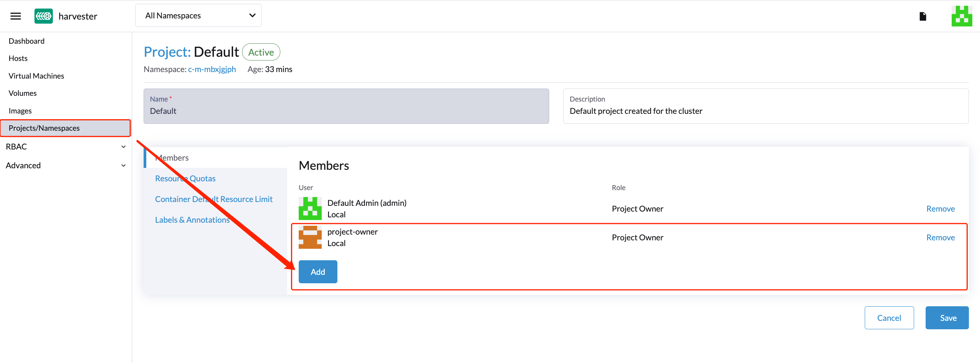This screenshot has height=363, width=980.
Task: Expand the Advanced sidebar section
Action: (65, 166)
